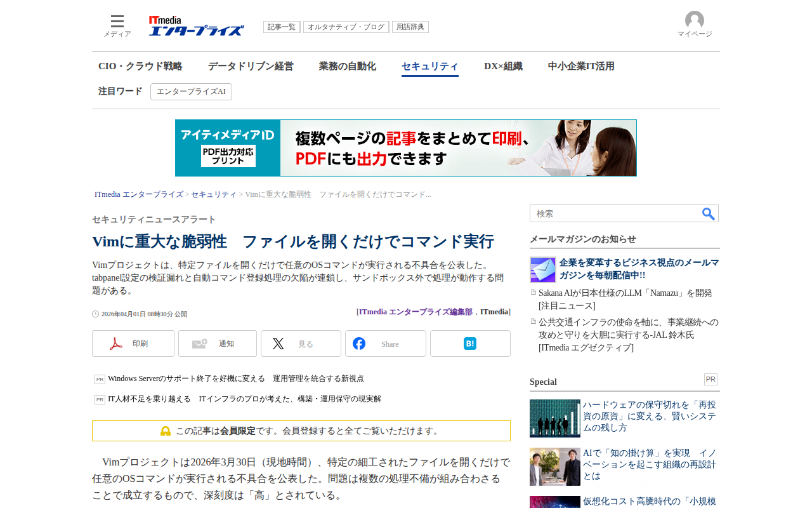Click the セキュリティニュースアラート category label
Viewport: 812px width, 508px height.
click(154, 220)
